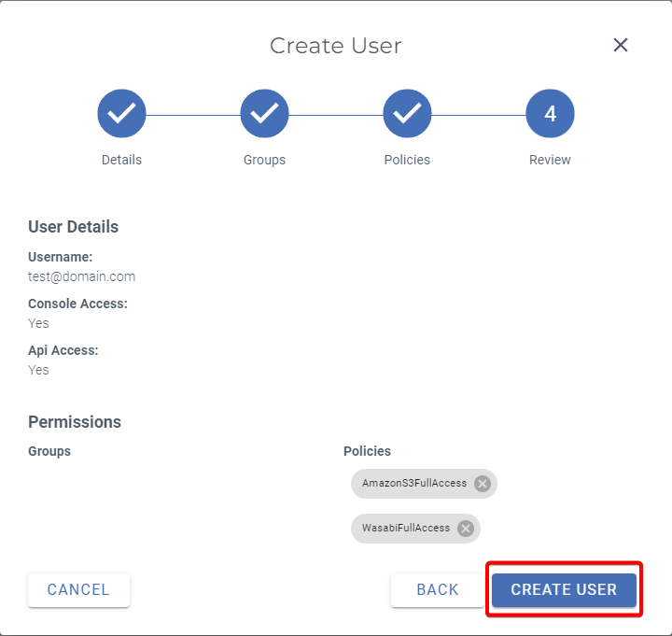Click the Details step checkmark circle

[x=121, y=114]
